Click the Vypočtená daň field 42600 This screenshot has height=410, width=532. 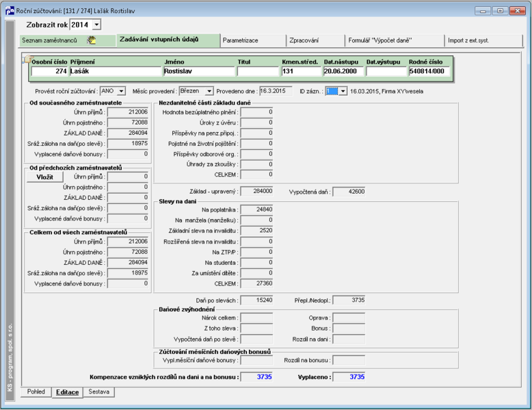pos(349,192)
